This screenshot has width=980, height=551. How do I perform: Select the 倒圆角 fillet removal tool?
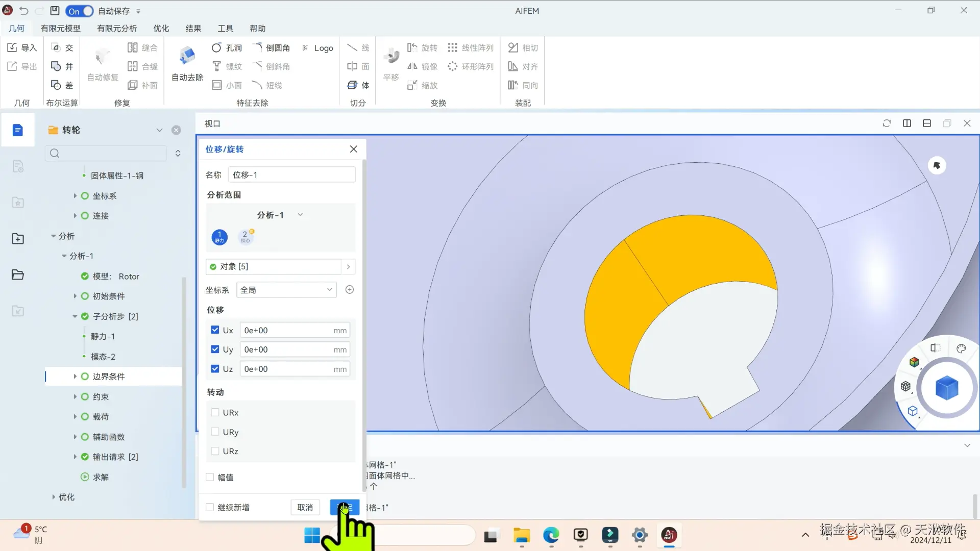[272, 48]
